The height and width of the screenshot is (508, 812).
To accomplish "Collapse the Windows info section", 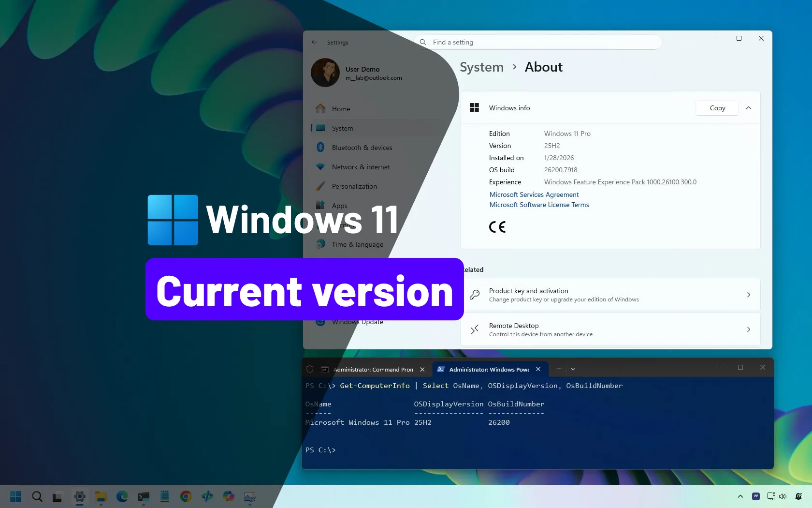I will tap(749, 108).
